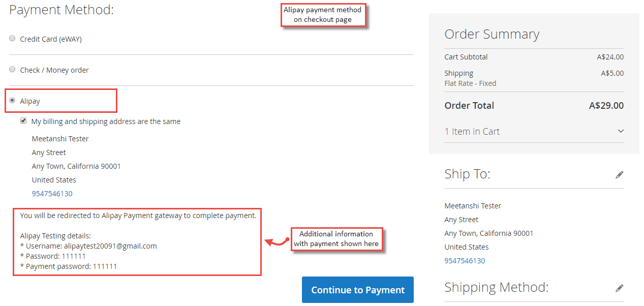Click the Alipay payment method label
The height and width of the screenshot is (306, 644).
[x=30, y=101]
